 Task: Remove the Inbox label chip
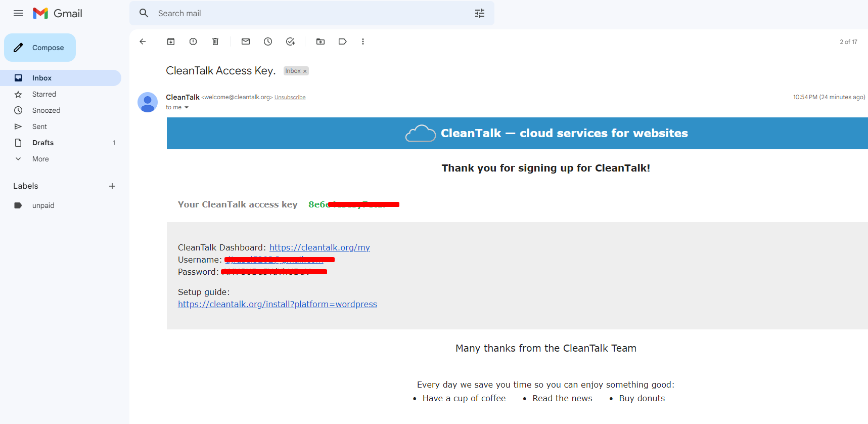coord(305,71)
